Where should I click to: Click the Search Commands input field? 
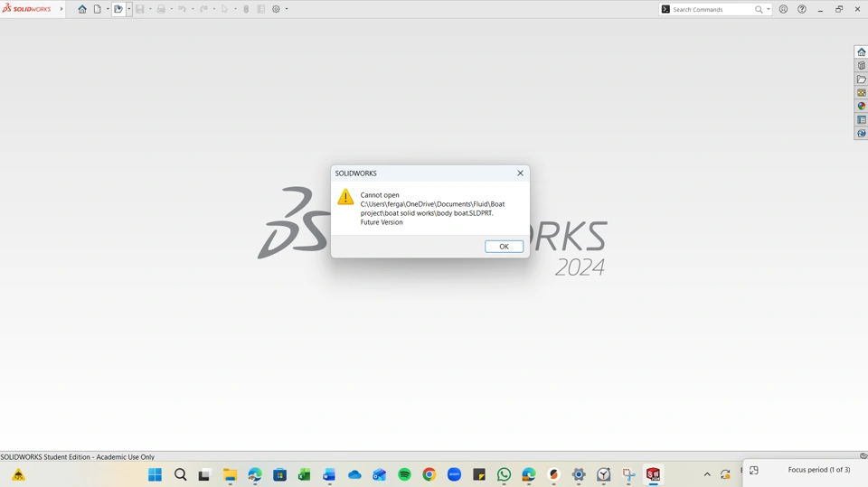click(x=712, y=9)
